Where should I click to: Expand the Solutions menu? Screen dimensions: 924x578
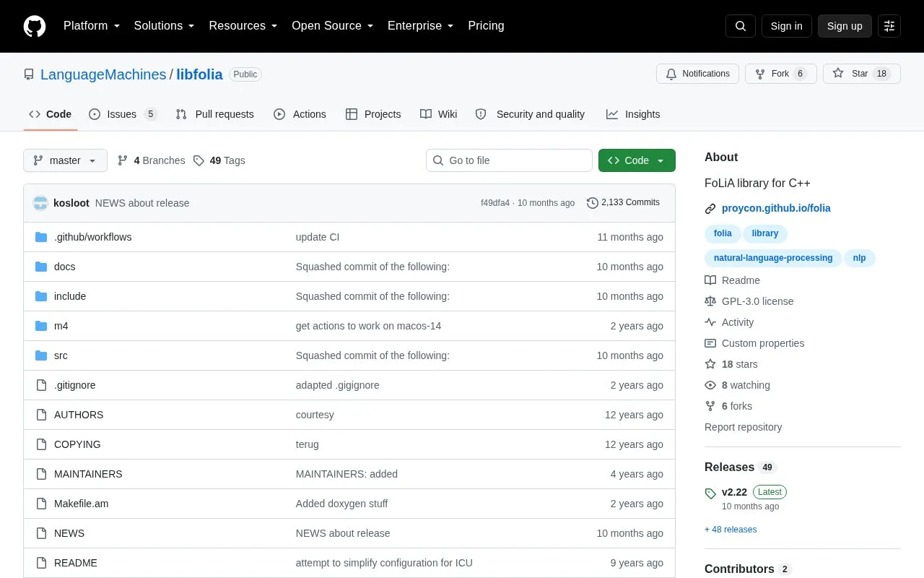[165, 26]
